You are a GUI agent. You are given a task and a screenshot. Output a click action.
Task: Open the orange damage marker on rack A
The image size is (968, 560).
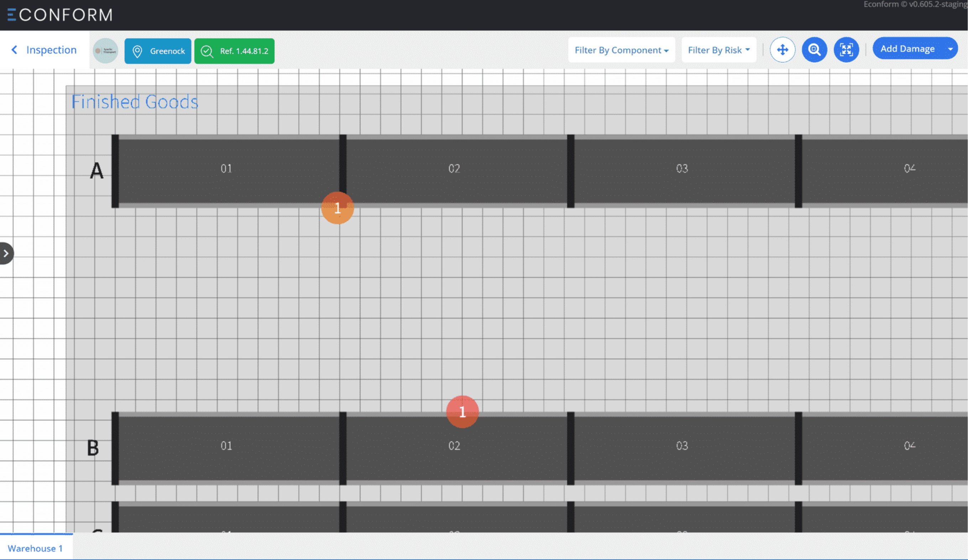(x=337, y=208)
